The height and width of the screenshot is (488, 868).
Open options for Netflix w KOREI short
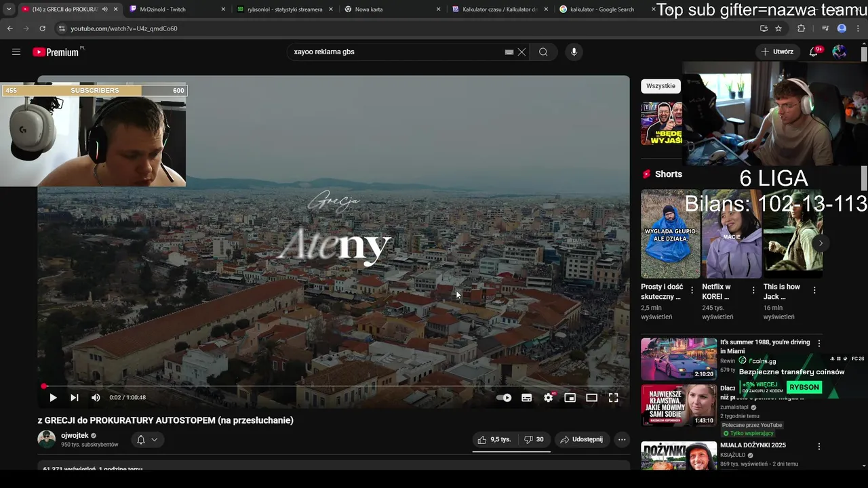coord(753,290)
